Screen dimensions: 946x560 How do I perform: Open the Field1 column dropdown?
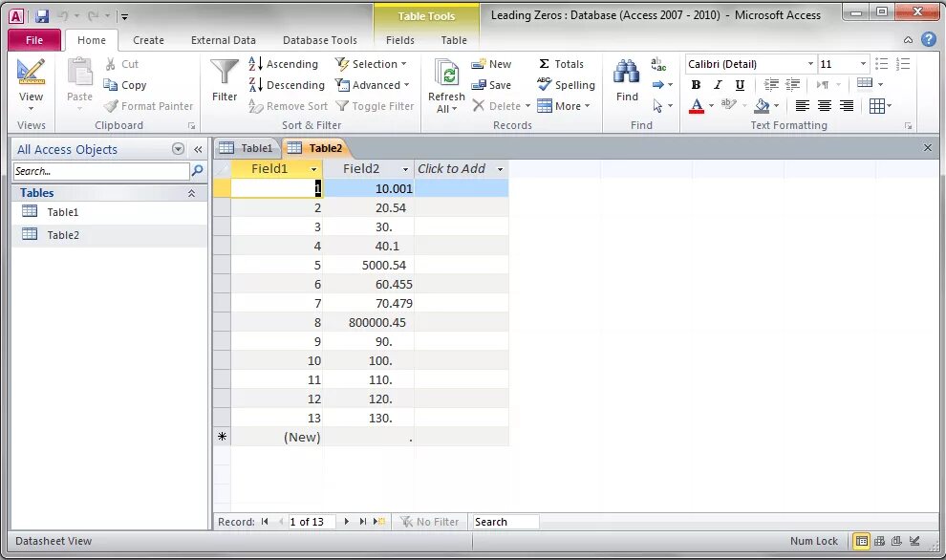pos(312,168)
